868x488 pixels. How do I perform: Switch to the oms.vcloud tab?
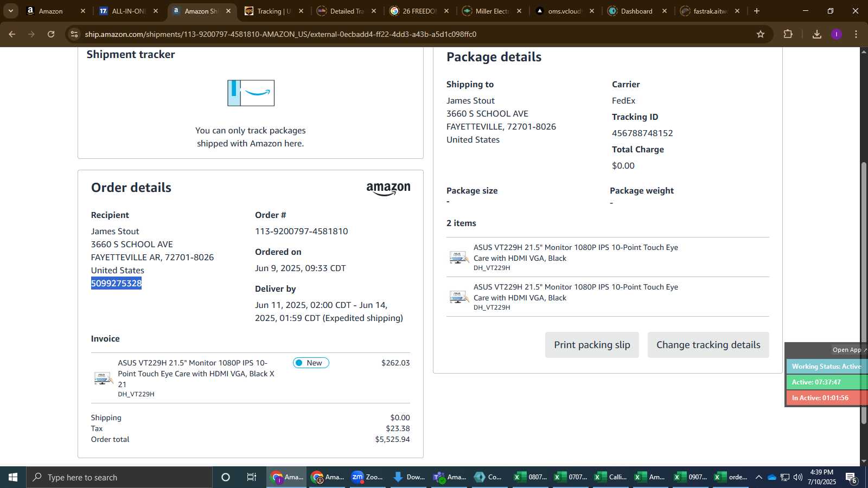pos(564,11)
